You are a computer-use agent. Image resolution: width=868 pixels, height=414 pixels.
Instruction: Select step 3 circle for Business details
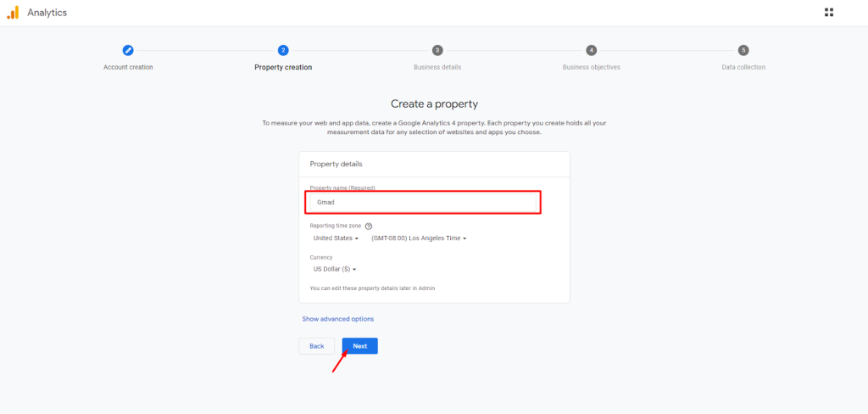point(437,50)
